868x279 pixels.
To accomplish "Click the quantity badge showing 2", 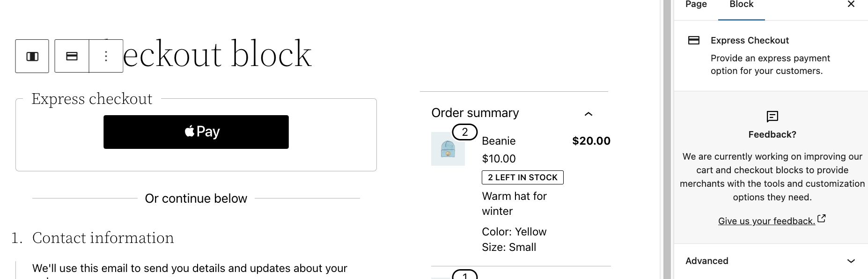I will coord(464,132).
